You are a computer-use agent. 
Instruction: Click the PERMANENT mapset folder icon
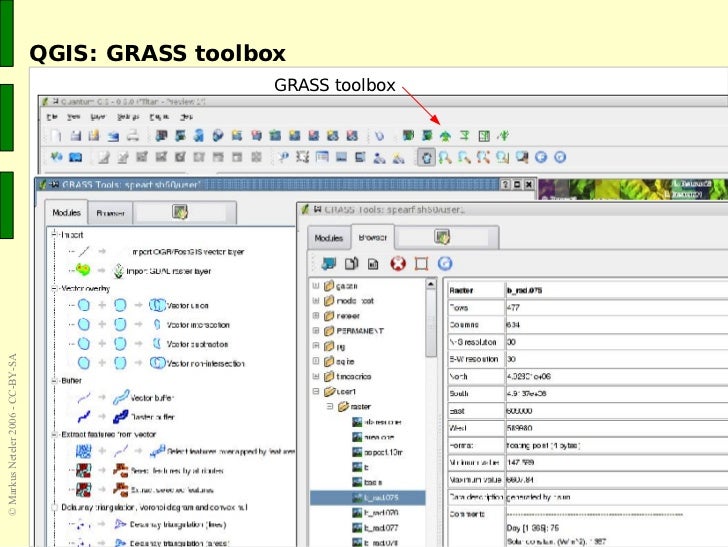pos(329,331)
